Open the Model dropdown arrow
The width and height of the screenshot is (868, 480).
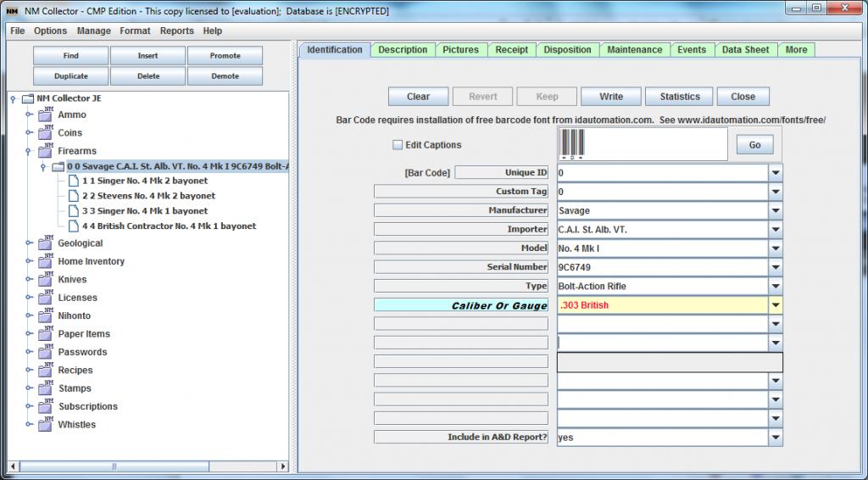[x=776, y=248]
